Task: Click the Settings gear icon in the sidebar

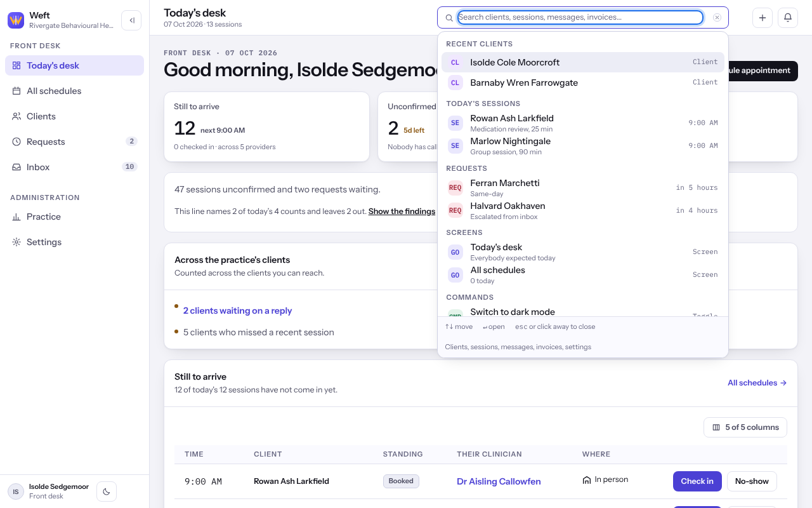Action: (16, 242)
